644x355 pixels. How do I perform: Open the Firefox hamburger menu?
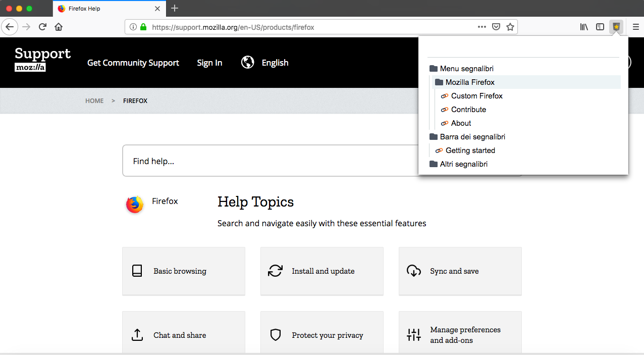click(x=636, y=27)
